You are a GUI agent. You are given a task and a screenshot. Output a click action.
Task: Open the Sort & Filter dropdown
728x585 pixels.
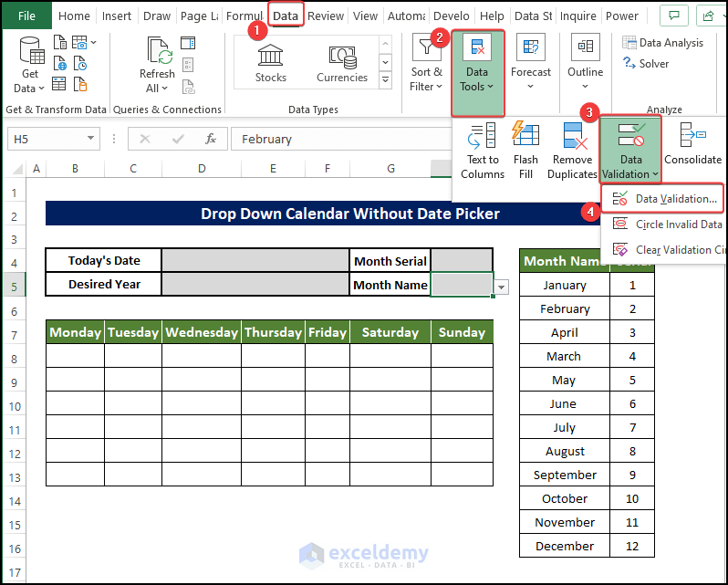(x=426, y=65)
